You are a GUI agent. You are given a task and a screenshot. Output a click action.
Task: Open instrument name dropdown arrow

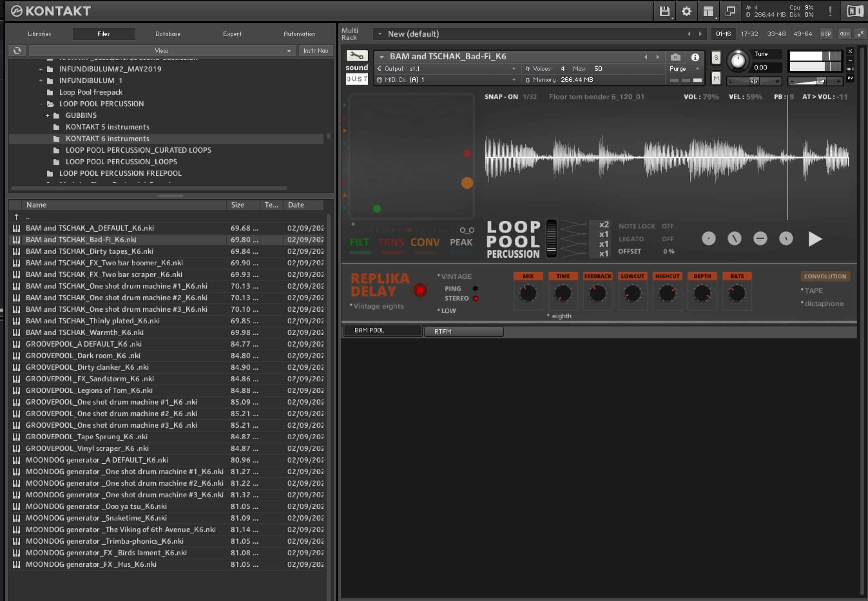click(x=381, y=57)
